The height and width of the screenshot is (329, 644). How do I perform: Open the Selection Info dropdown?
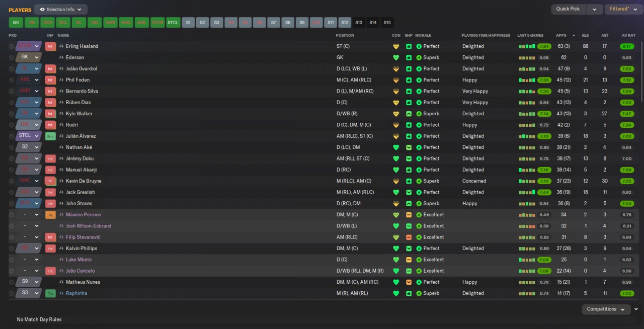[61, 10]
